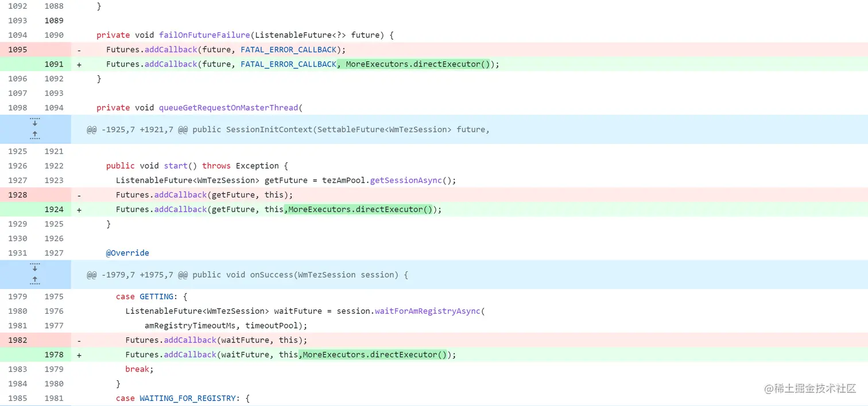The height and width of the screenshot is (406, 868).
Task: Select old line number 1930
Action: click(18, 239)
